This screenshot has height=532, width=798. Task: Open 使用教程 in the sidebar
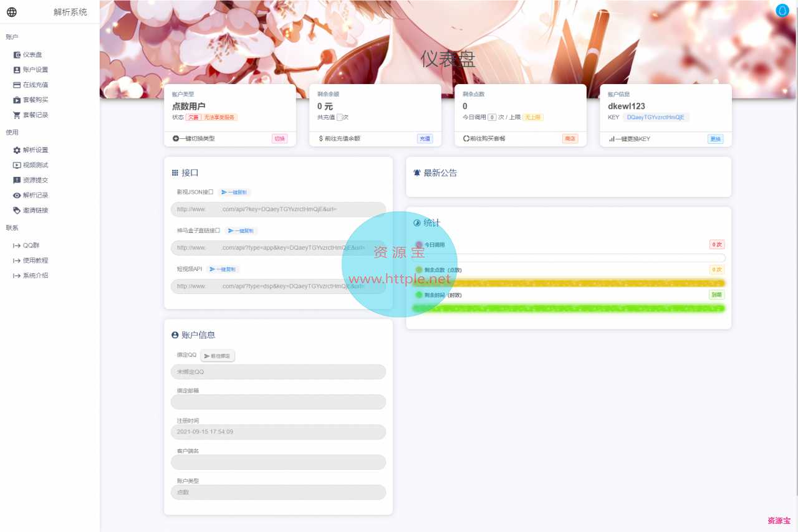[36, 260]
